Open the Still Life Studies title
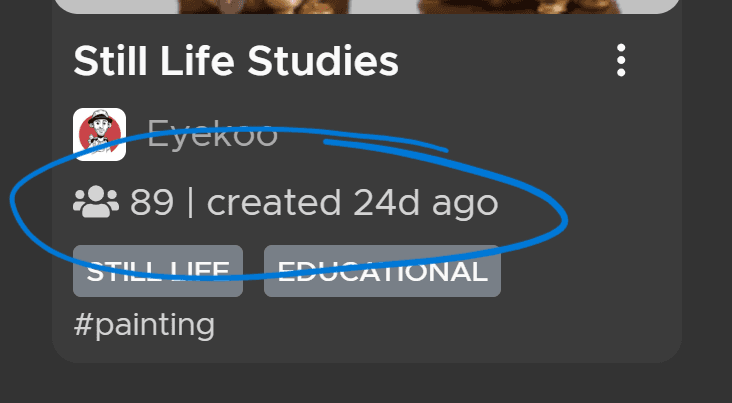The image size is (732, 403). pyautogui.click(x=236, y=62)
